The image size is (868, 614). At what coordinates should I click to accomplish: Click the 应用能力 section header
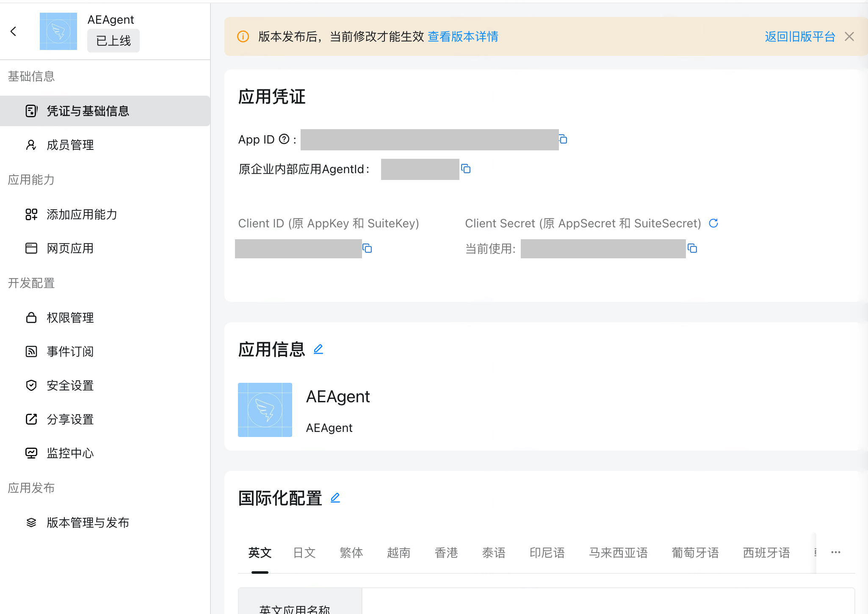coord(31,180)
